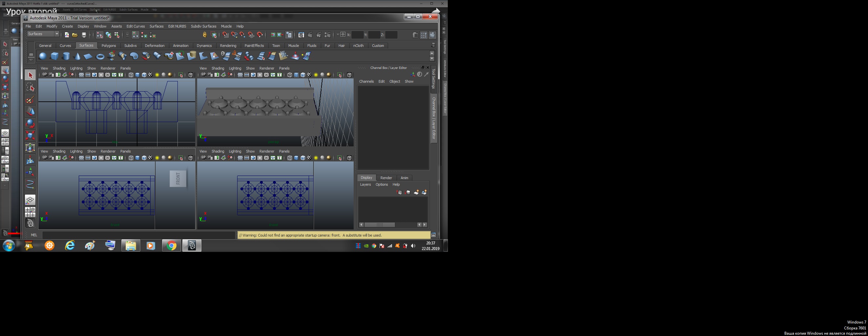
Task: Open the Create menu
Action: click(67, 26)
